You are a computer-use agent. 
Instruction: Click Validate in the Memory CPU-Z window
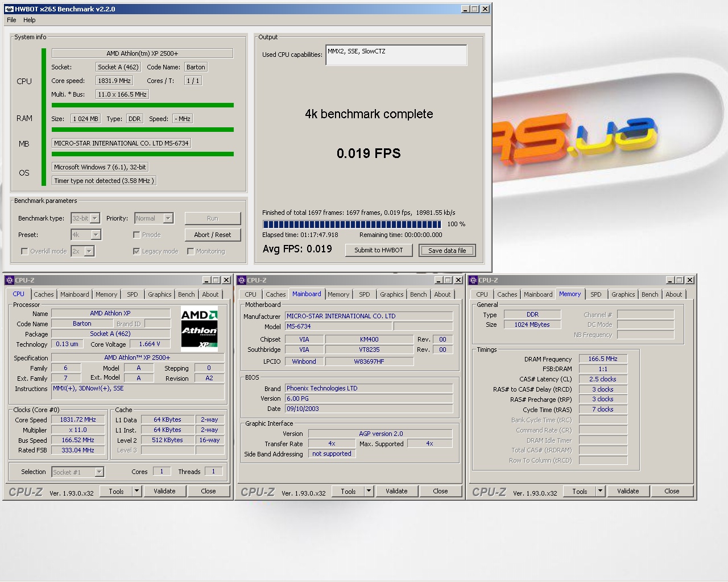pos(628,491)
